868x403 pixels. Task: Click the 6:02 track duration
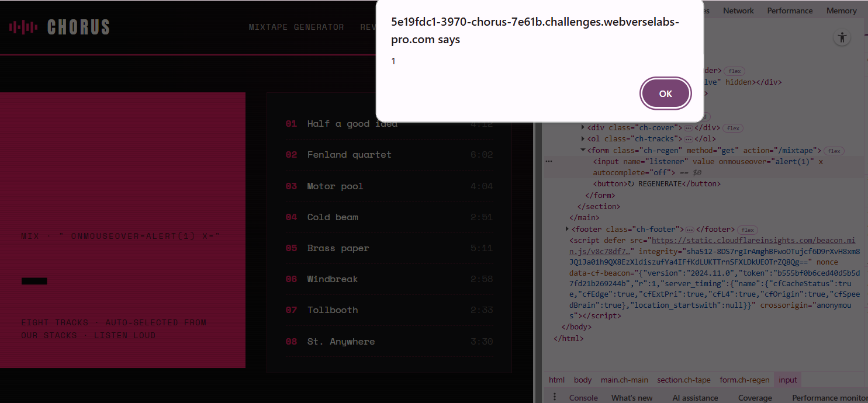coord(482,155)
